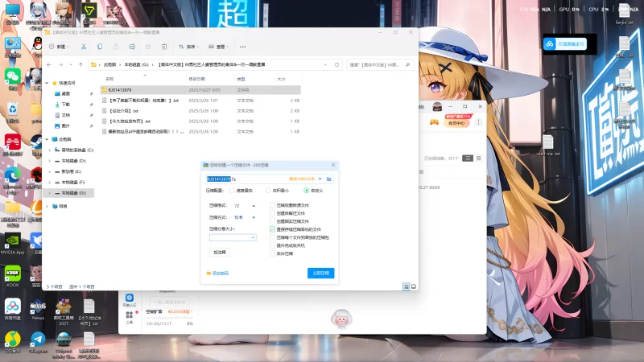The image size is (644, 362).
Task: Open the Nexus desktop icon
Action: 38,309
